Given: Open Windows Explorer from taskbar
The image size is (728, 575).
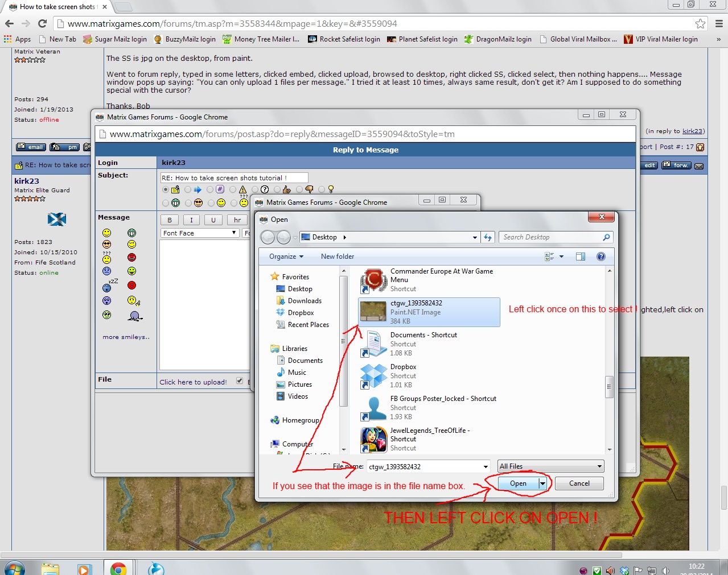Looking at the screenshot, I should click(x=50, y=568).
